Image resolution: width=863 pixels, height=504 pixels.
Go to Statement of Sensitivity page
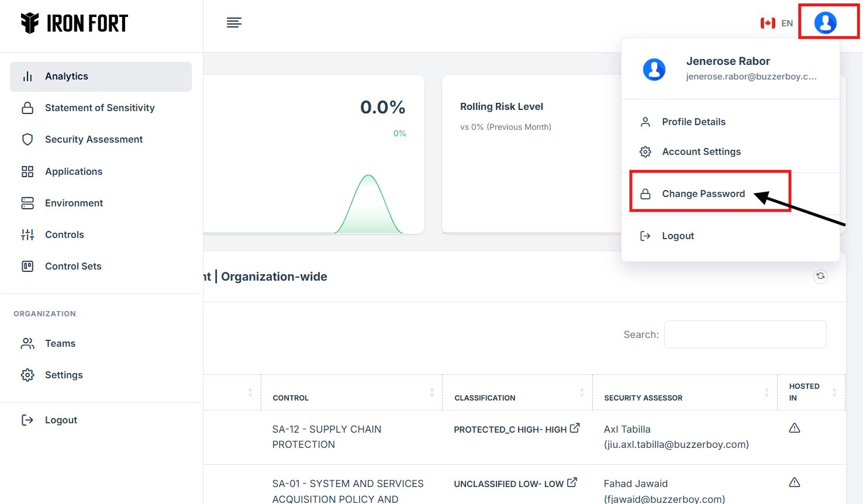99,108
